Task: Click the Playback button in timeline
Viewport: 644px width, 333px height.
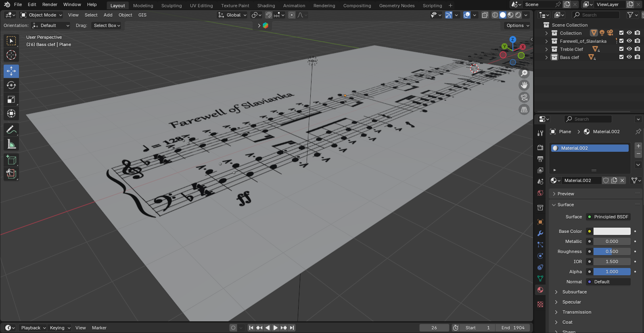Action: tap(33, 328)
